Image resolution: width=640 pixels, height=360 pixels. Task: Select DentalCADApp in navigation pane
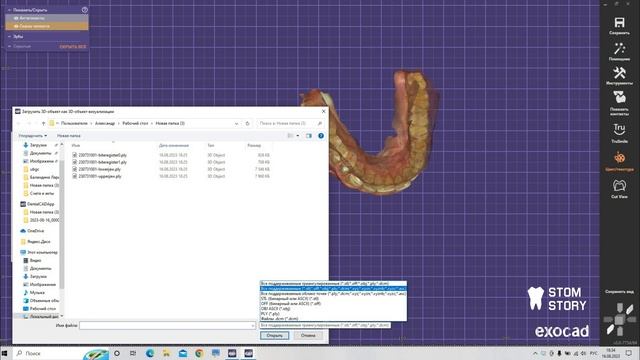point(40,204)
